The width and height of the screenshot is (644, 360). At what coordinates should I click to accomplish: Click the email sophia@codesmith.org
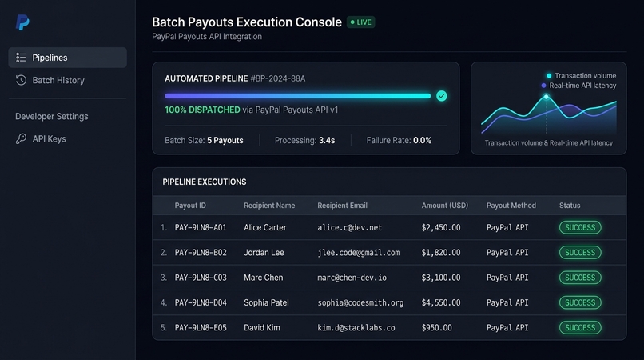coord(360,303)
